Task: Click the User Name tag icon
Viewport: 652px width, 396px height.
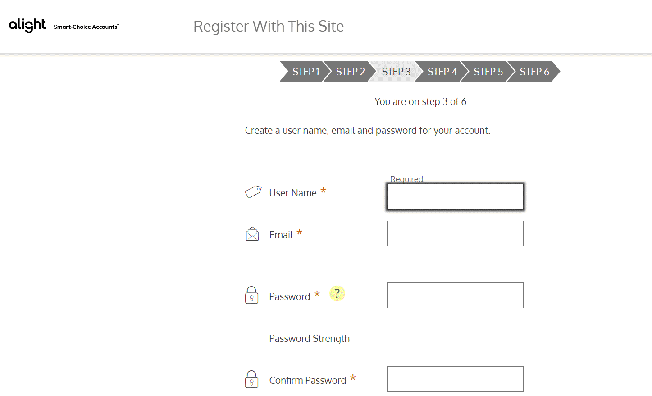Action: click(253, 192)
